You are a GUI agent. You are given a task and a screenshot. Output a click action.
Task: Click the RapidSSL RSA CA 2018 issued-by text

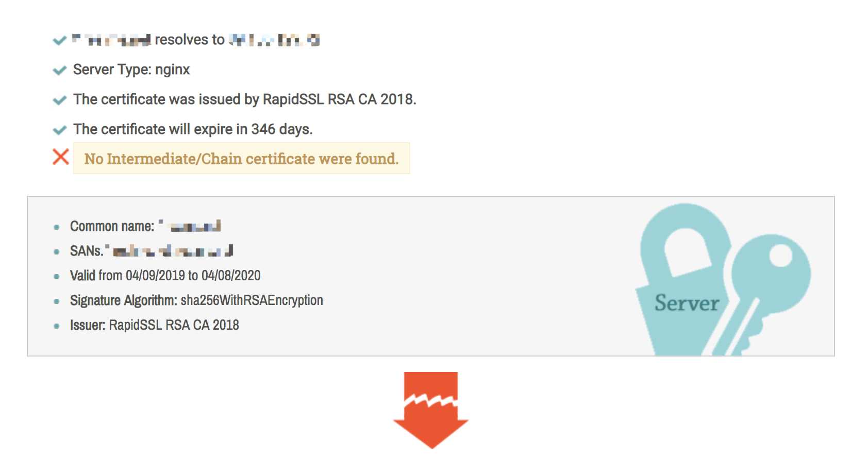pyautogui.click(x=339, y=99)
